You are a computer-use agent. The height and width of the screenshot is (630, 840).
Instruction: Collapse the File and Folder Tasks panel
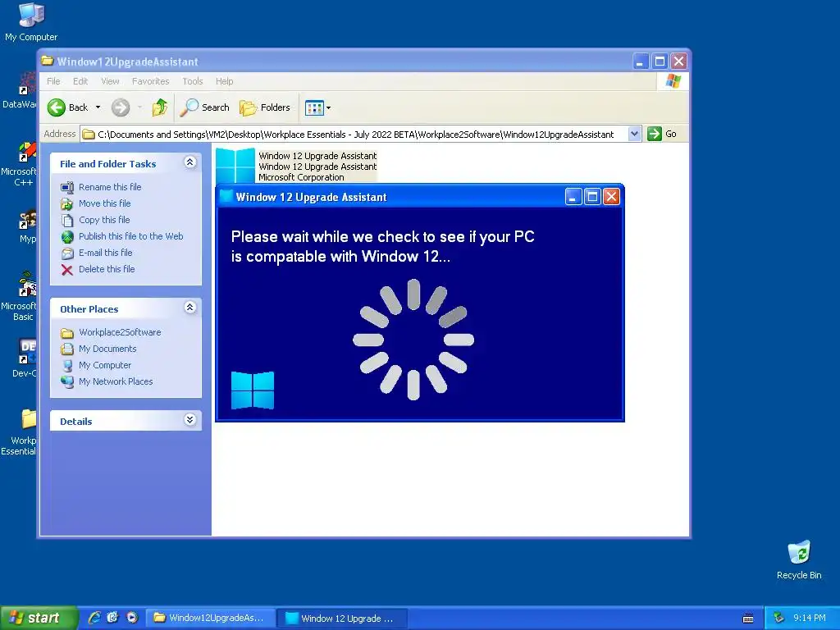(x=189, y=162)
